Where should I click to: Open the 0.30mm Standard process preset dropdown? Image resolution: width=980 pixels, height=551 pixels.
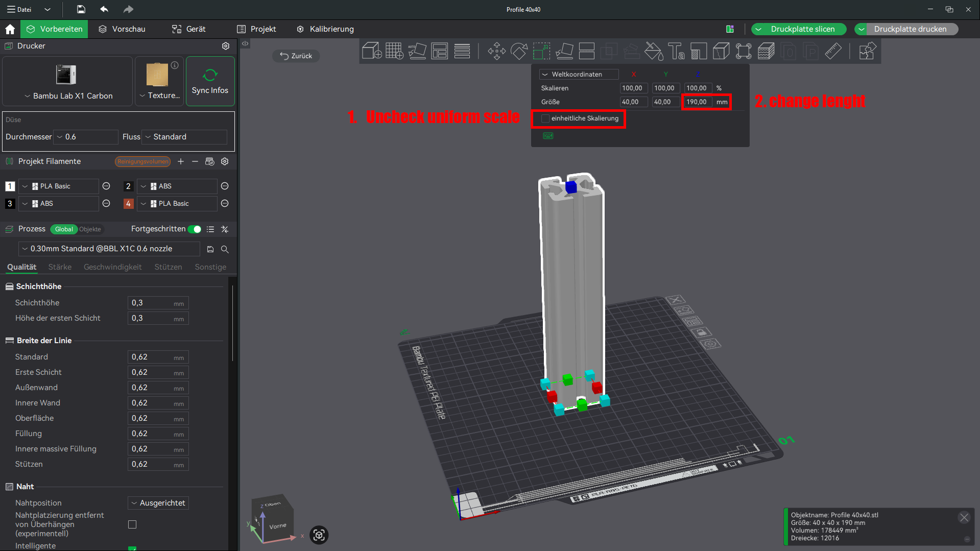tap(109, 249)
